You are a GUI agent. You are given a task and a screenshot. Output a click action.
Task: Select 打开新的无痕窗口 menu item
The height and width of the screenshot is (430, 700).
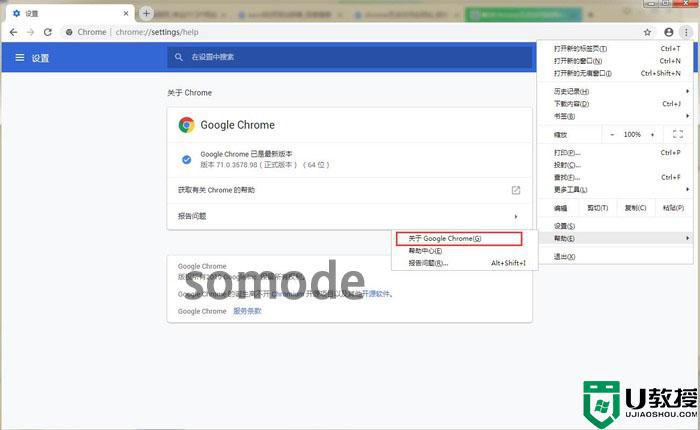616,73
